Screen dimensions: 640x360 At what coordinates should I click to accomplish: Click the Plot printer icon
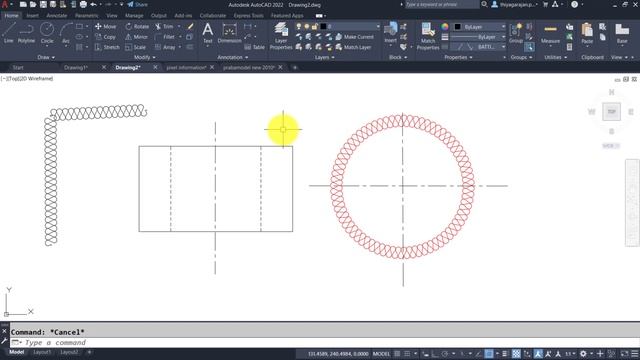click(83, 4)
